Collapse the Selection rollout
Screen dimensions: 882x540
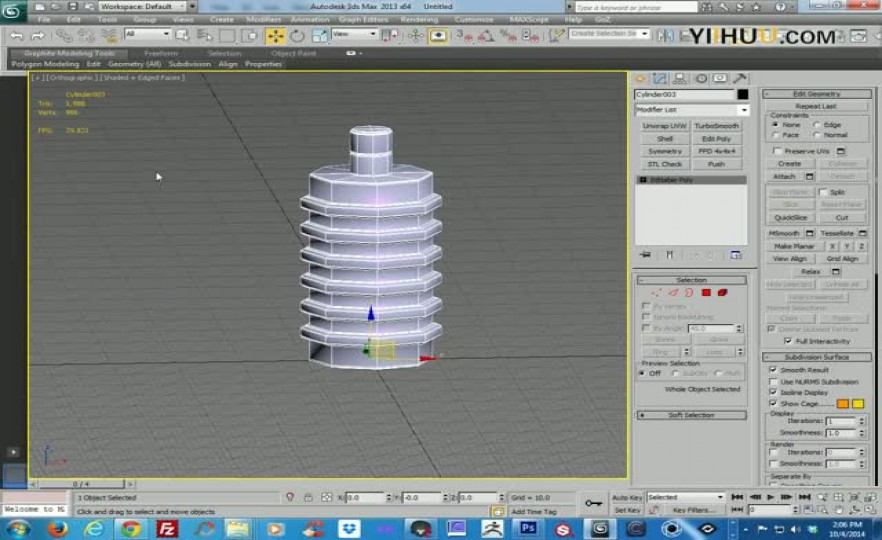point(691,280)
